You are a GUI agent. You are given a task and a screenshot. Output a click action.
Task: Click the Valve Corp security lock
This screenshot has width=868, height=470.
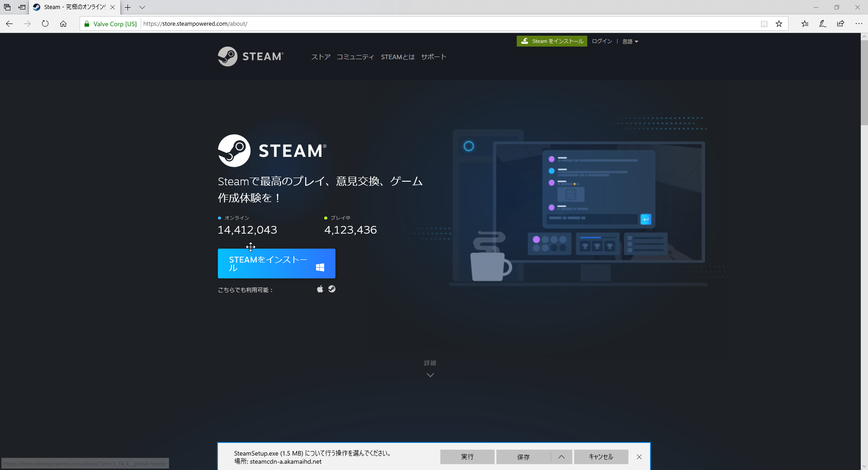pyautogui.click(x=111, y=24)
